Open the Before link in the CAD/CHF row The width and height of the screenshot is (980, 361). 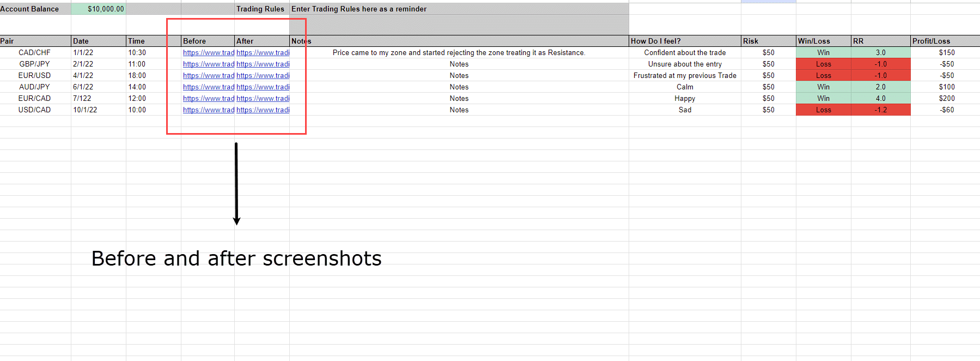[x=209, y=53]
